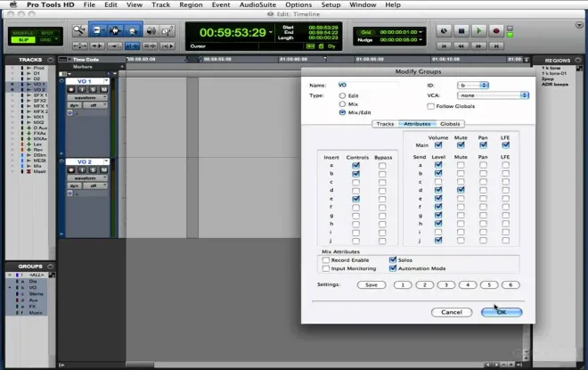Screen dimensions: 588x370
Task: Click OK in Modify Groups dialog
Action: tap(502, 312)
